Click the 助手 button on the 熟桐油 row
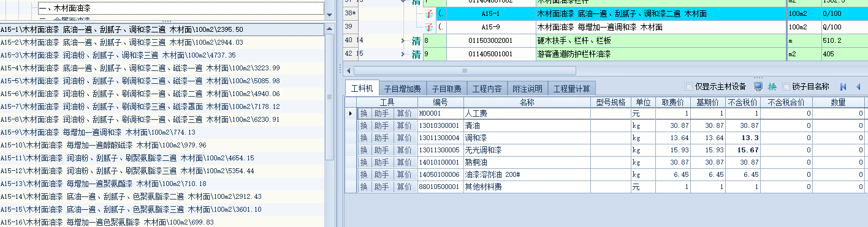 pos(381,162)
